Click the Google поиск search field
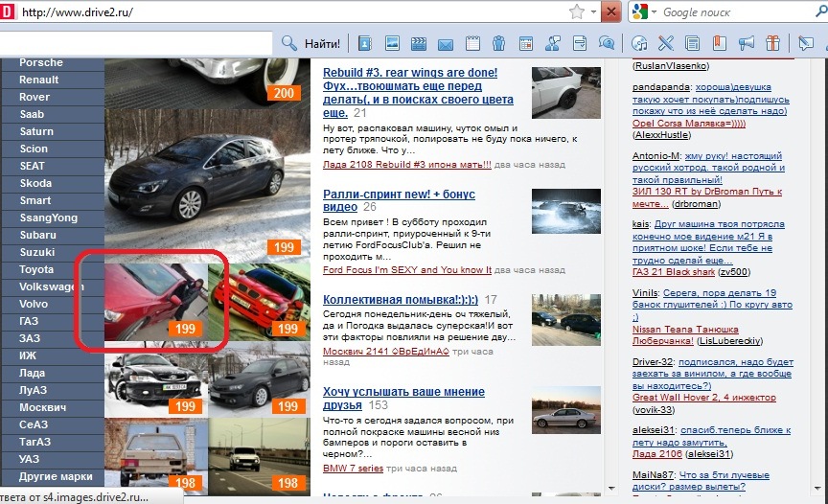 pos(736,11)
